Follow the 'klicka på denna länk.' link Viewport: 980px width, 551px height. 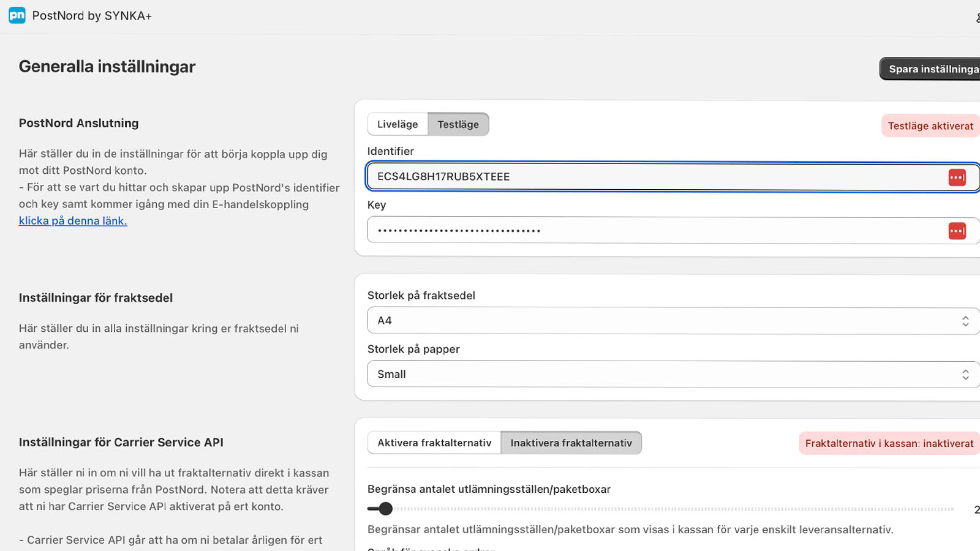(x=73, y=221)
